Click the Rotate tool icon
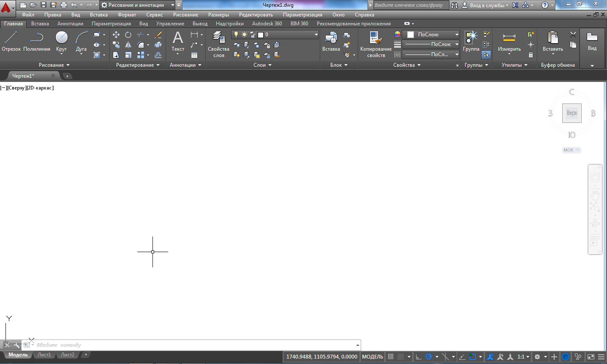The width and height of the screenshot is (607, 364). (128, 35)
